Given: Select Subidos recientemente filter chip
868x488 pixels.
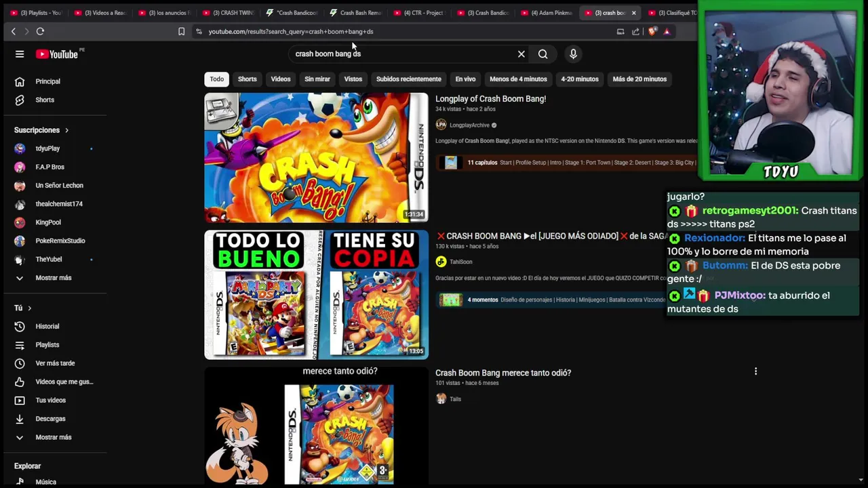Looking at the screenshot, I should [409, 79].
